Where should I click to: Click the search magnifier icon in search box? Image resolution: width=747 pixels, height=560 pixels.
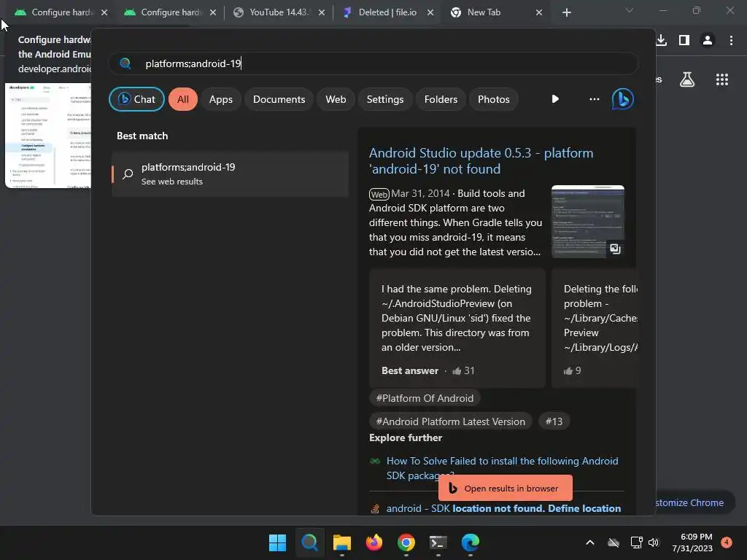coord(125,63)
